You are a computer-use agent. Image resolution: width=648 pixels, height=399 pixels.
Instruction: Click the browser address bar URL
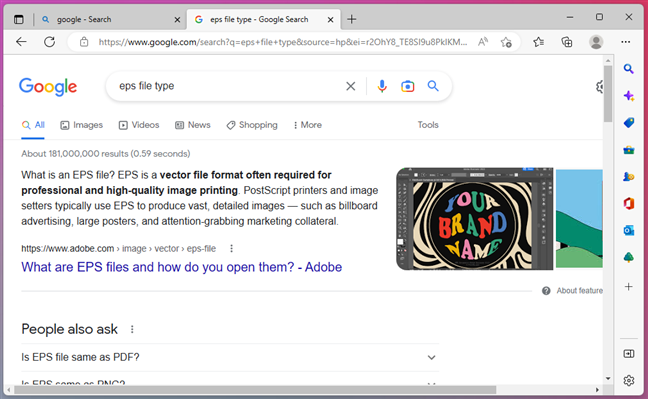(283, 42)
